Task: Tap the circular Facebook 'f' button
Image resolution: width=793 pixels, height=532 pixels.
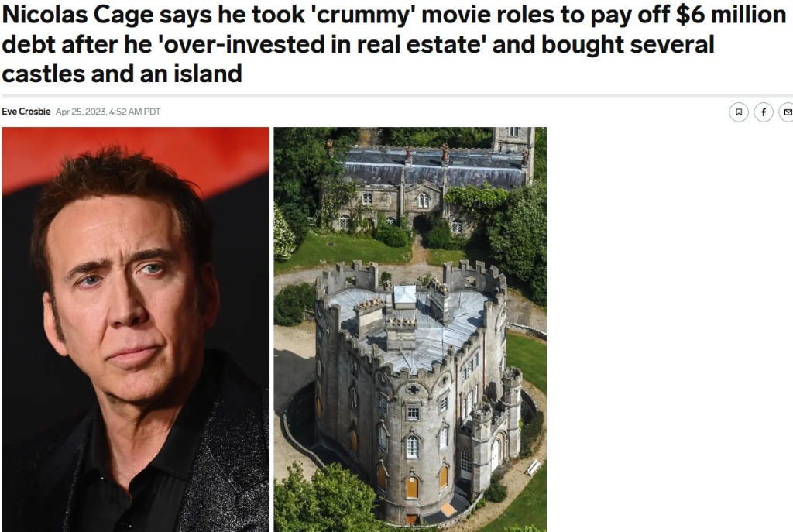Action: click(x=764, y=112)
